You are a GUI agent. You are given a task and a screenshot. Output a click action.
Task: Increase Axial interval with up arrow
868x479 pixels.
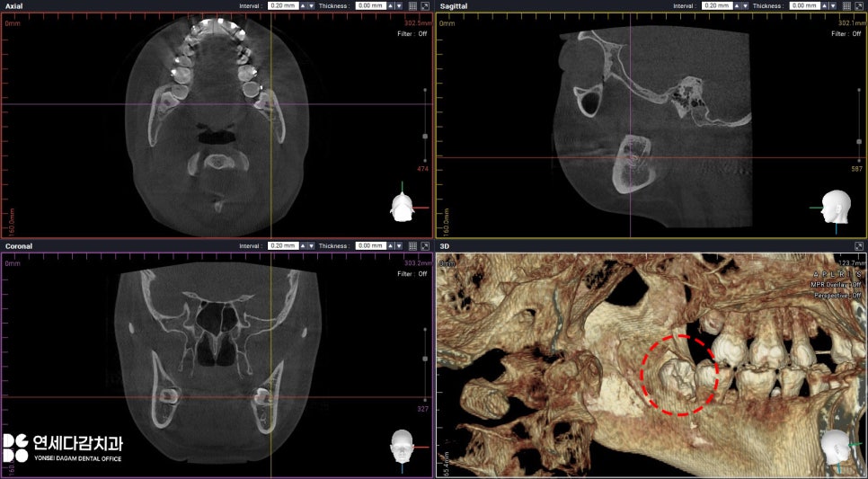302,5
